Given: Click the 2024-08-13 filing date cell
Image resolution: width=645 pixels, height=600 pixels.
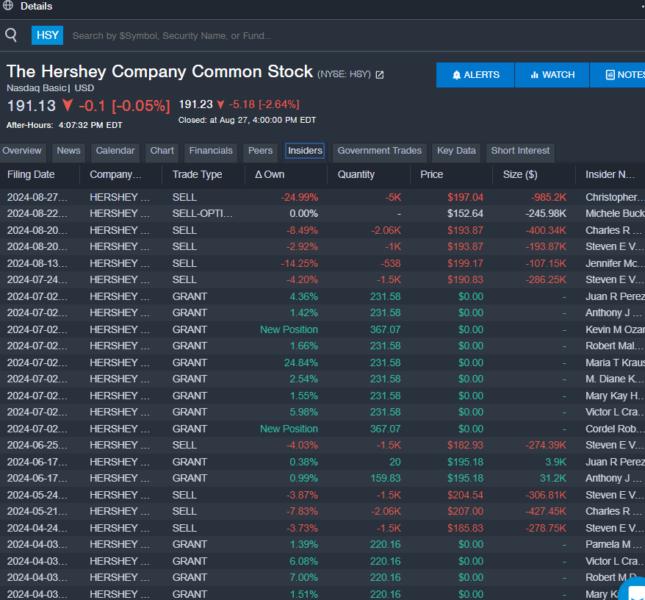Looking at the screenshot, I should 37,264.
